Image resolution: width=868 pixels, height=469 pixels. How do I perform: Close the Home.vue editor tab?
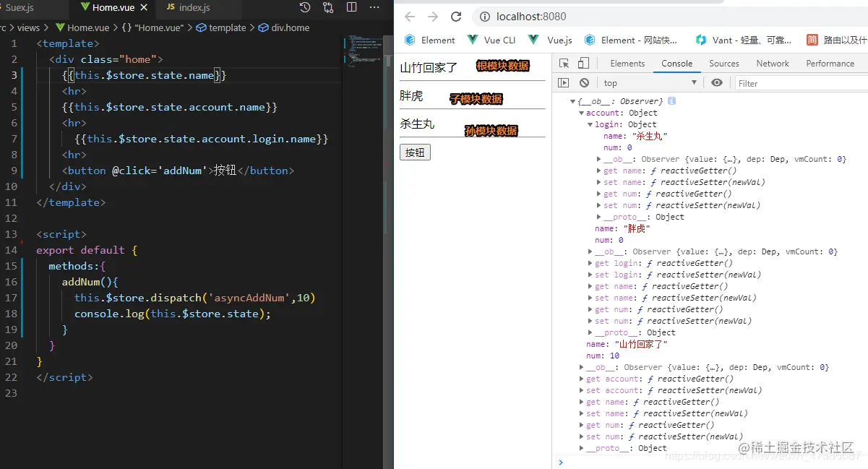pyautogui.click(x=145, y=7)
